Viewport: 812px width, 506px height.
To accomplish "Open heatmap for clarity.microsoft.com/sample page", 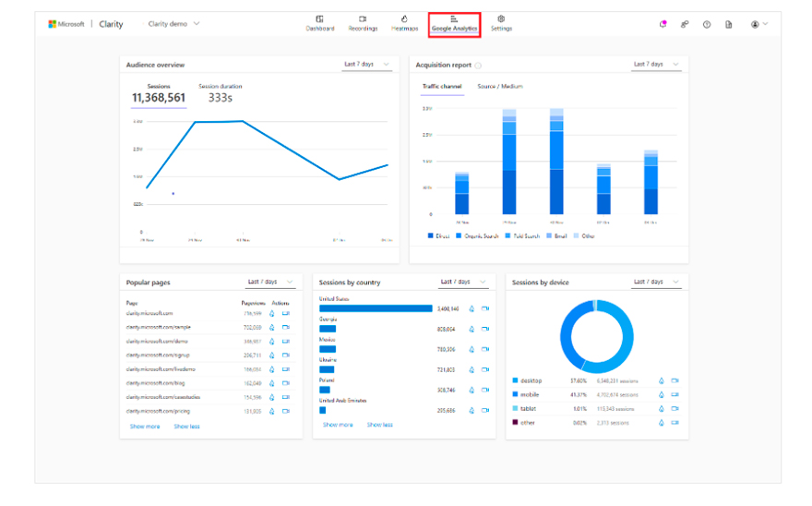I will click(x=271, y=327).
